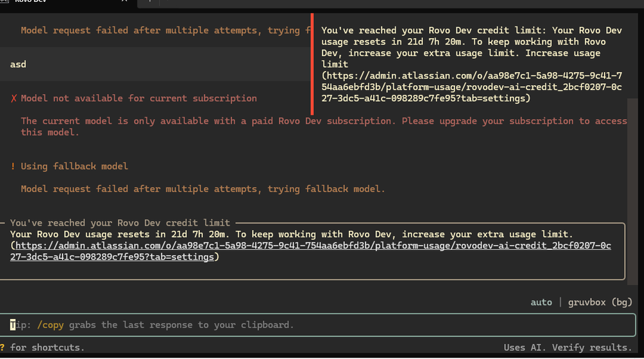Click the 'gruvbox (bg)' theme label
Image resolution: width=644 pixels, height=359 pixels.
(600, 302)
